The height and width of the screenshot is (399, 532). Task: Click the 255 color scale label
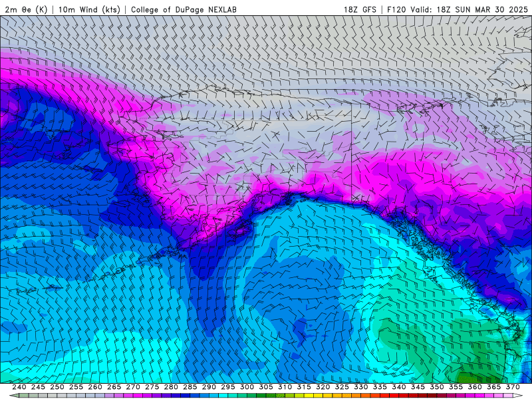point(76,387)
